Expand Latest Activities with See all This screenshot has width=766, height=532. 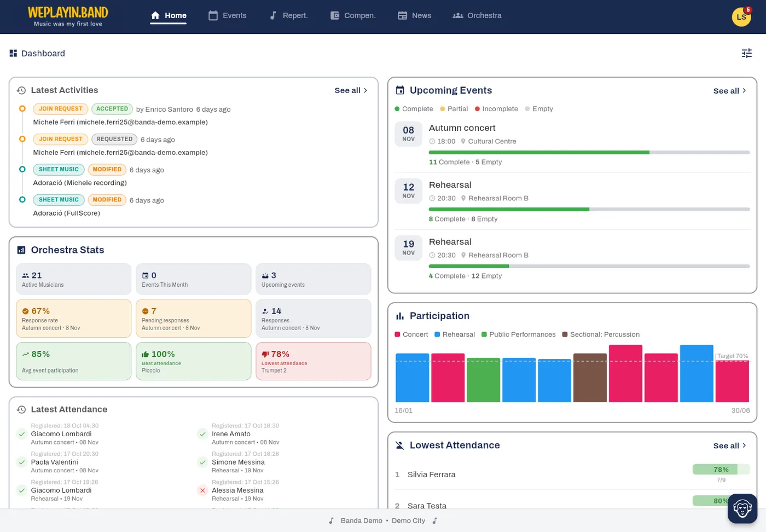351,90
